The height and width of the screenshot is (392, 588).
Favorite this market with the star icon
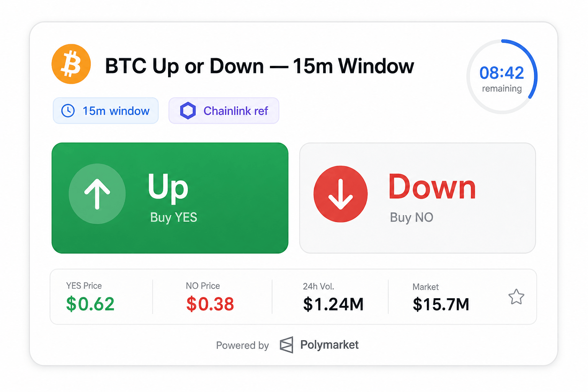[x=516, y=297]
